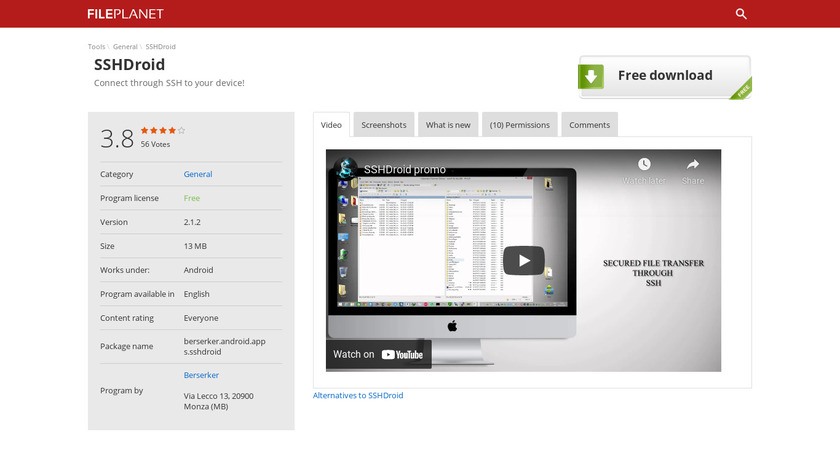This screenshot has height=472, width=840.
Task: Click the 3.8 rating score
Action: (117, 139)
